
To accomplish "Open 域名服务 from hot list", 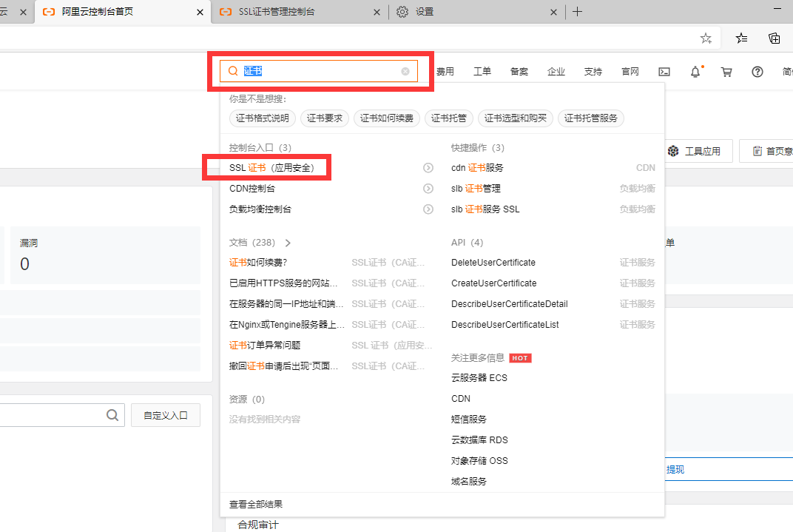I will pos(469,482).
